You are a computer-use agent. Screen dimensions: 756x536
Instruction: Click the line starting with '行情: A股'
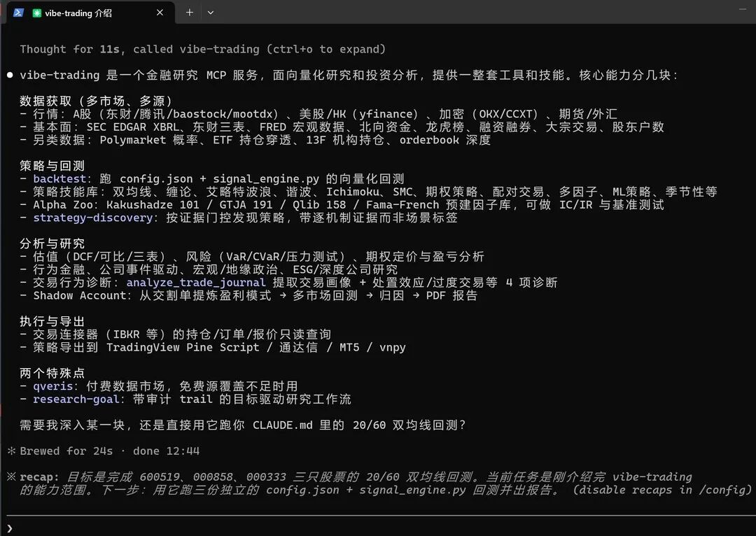click(318, 114)
